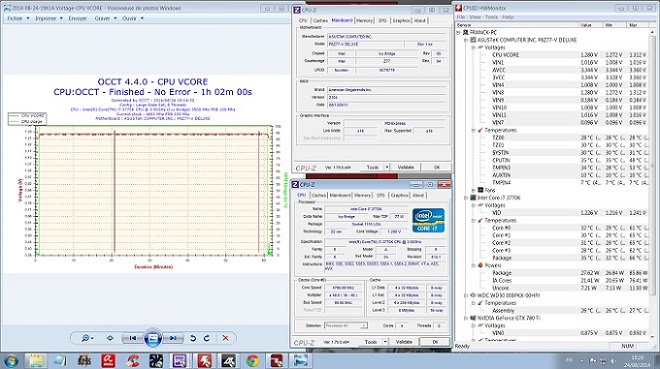Screen dimensions: 660x369
Task: Switch to Mainboard tab in lower CPU-Z
Action: coord(340,195)
